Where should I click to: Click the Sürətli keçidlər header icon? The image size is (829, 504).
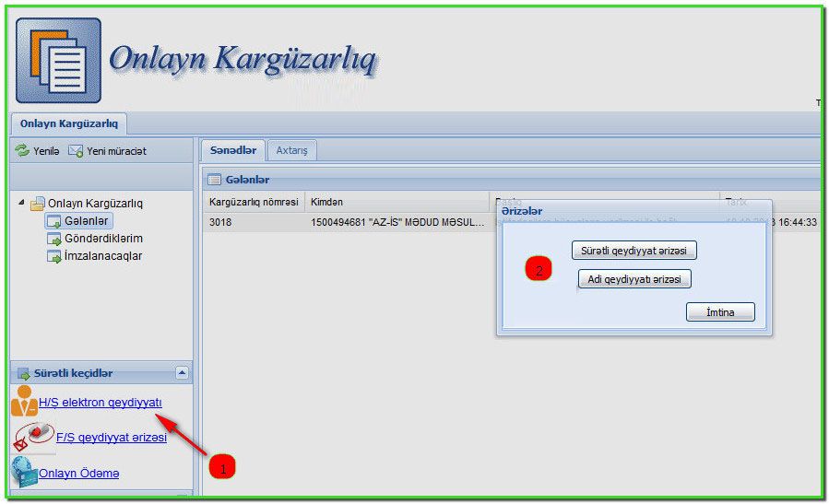24,373
